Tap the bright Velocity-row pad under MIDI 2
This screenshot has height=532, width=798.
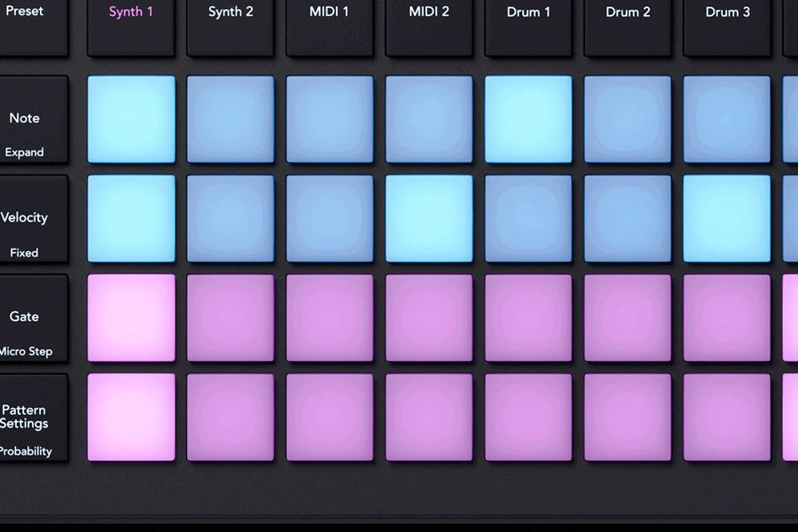[429, 218]
